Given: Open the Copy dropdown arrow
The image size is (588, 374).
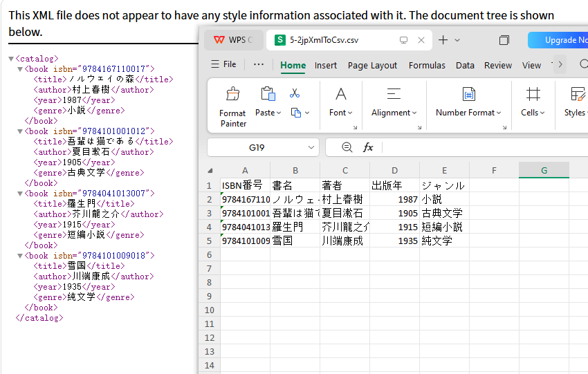Looking at the screenshot, I should pos(307,113).
